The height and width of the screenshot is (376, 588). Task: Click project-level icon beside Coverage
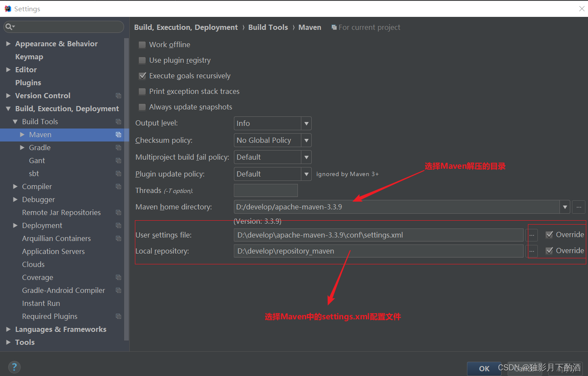click(118, 277)
